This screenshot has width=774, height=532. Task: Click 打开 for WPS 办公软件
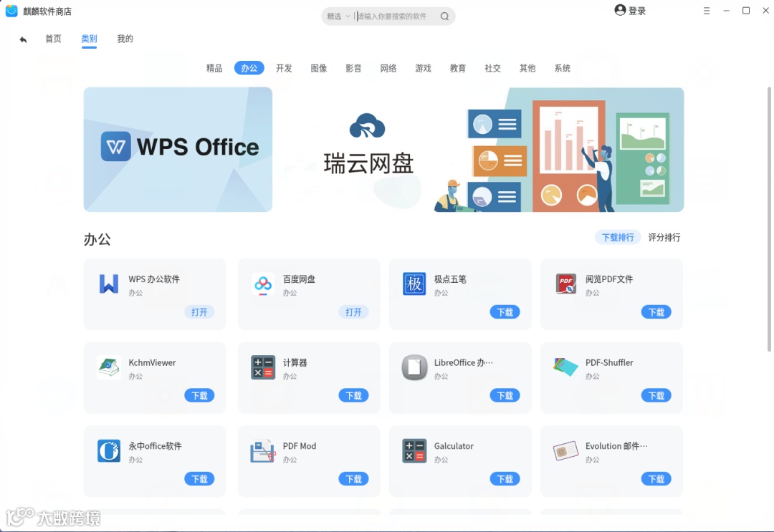click(x=199, y=312)
